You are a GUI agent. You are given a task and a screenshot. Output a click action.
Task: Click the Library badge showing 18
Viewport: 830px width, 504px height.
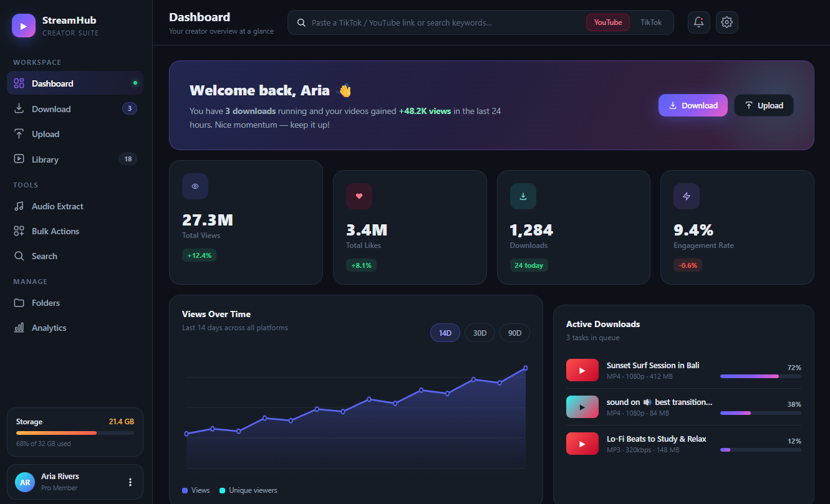[x=128, y=159]
